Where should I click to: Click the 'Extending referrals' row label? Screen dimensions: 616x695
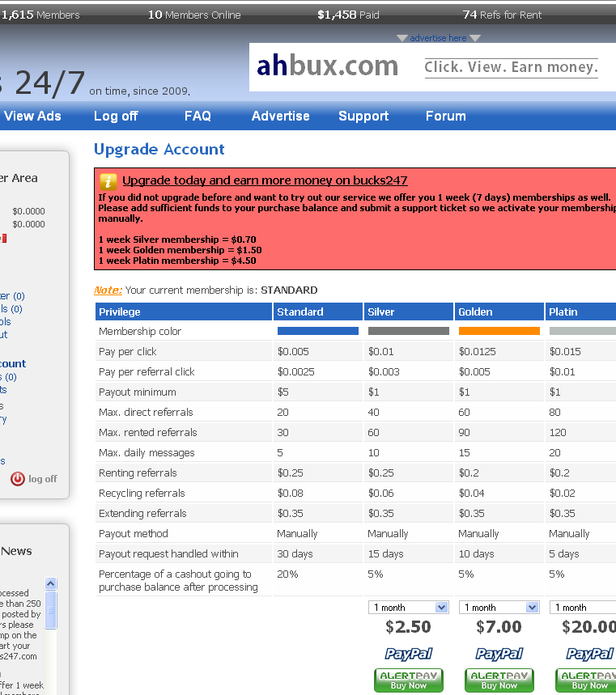pyautogui.click(x=142, y=513)
